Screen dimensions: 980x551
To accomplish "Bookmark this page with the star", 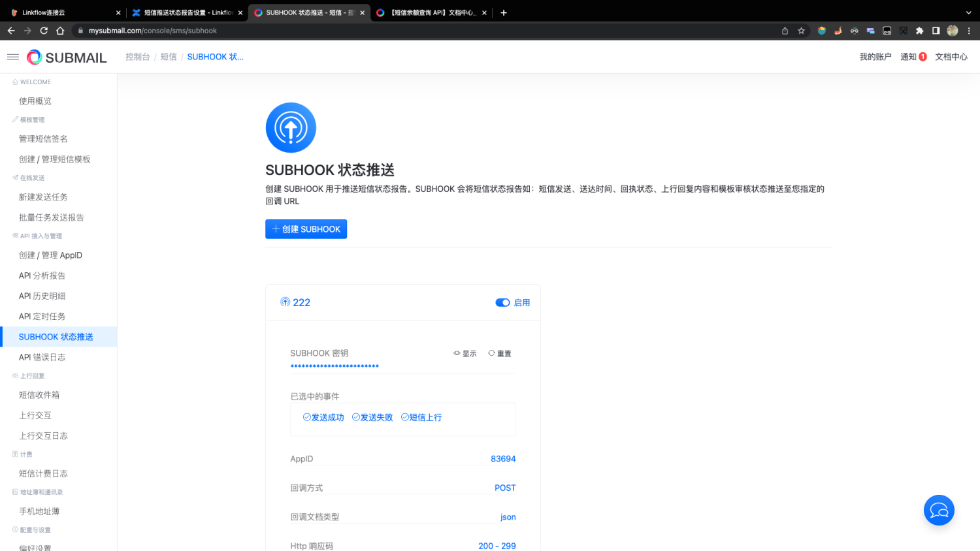I will (801, 31).
